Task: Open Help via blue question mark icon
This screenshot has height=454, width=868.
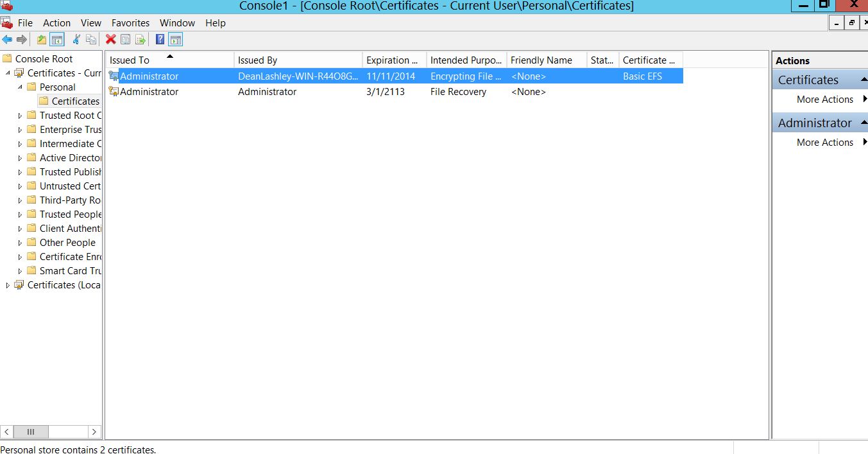Action: pos(160,40)
